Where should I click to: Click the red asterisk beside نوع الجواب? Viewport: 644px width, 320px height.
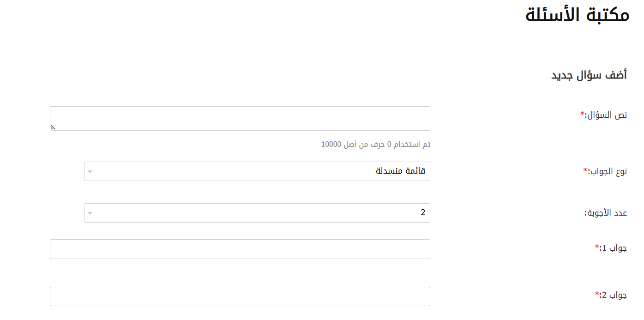tap(585, 170)
